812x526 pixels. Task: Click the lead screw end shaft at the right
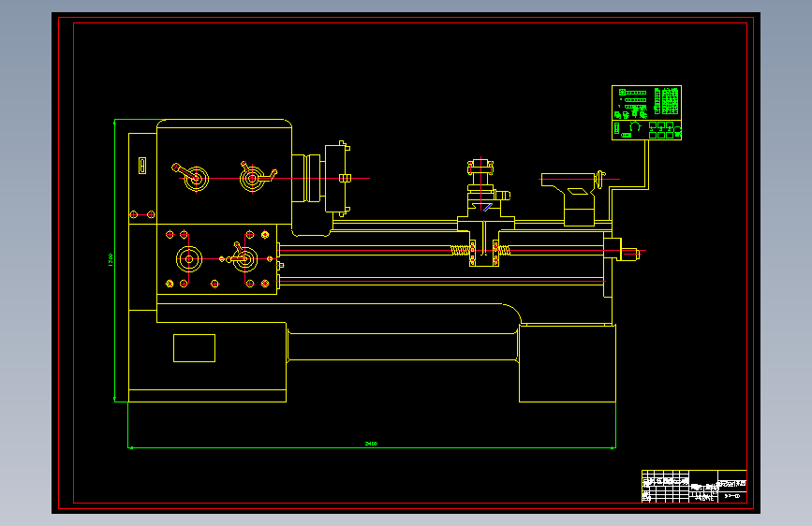pyautogui.click(x=629, y=254)
